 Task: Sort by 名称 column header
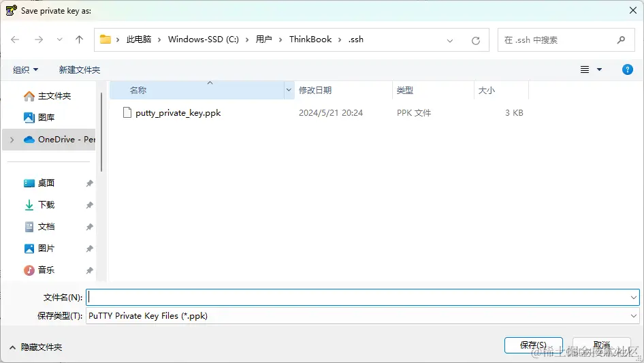point(197,91)
